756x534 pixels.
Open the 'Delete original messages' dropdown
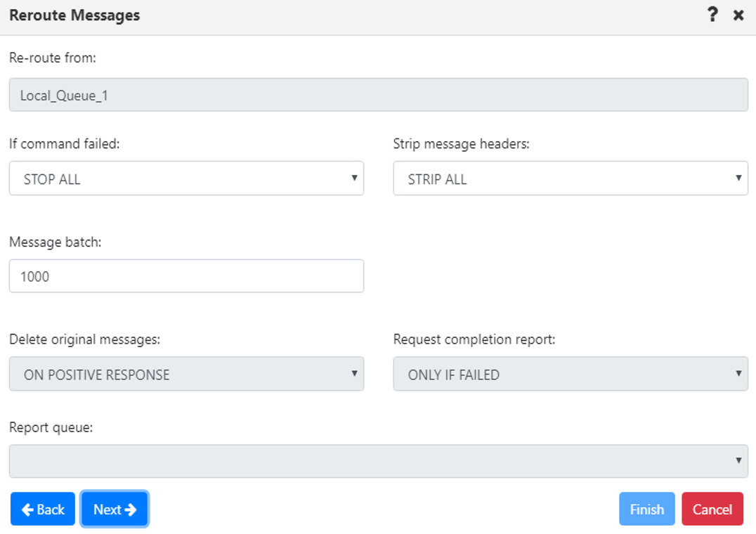tap(186, 374)
